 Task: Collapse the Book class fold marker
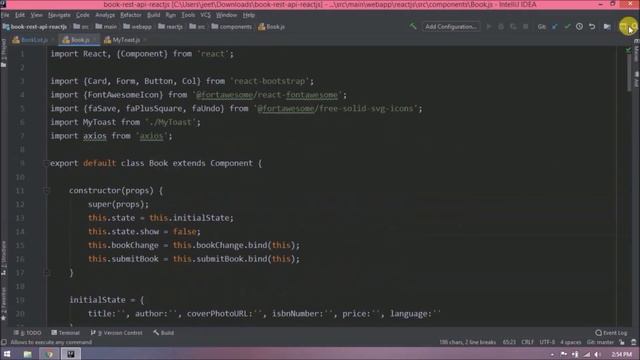click(x=46, y=163)
